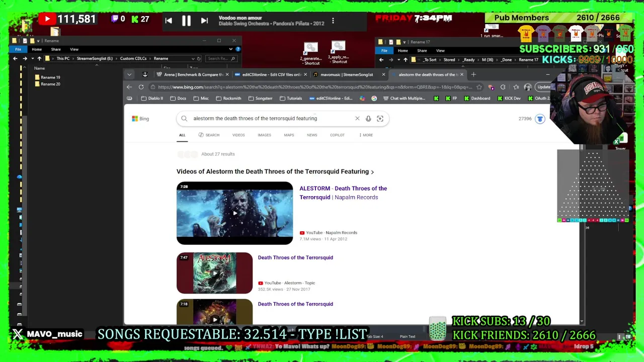Screen dimensions: 644x362
Task: Open the Diablo II bookmarks folder
Action: pos(152,98)
